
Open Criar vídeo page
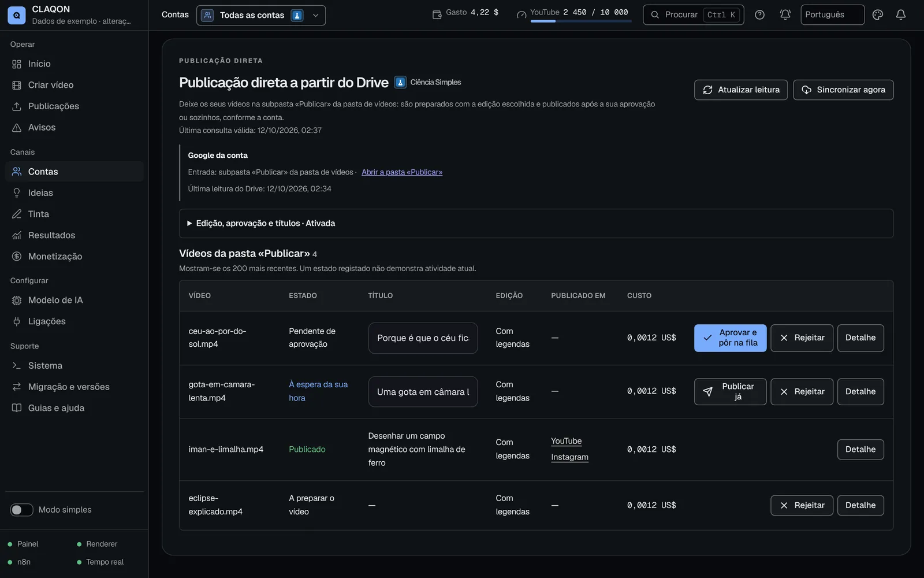74,85
